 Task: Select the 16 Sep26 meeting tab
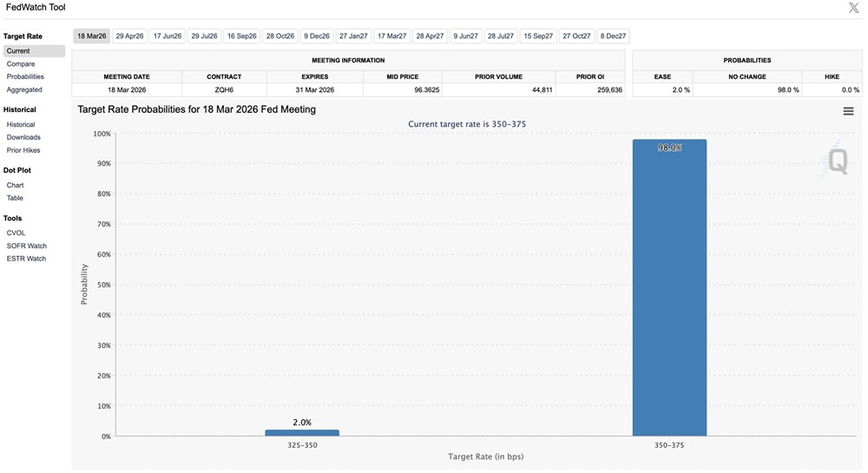pos(241,36)
